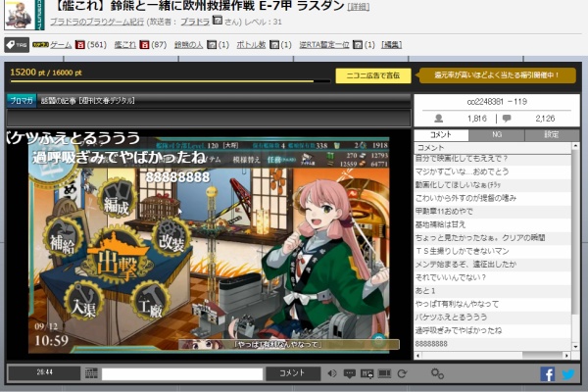Click comment list scroll down arrow
Image resolution: width=588 pixels, height=392 pixels.
pos(575,347)
